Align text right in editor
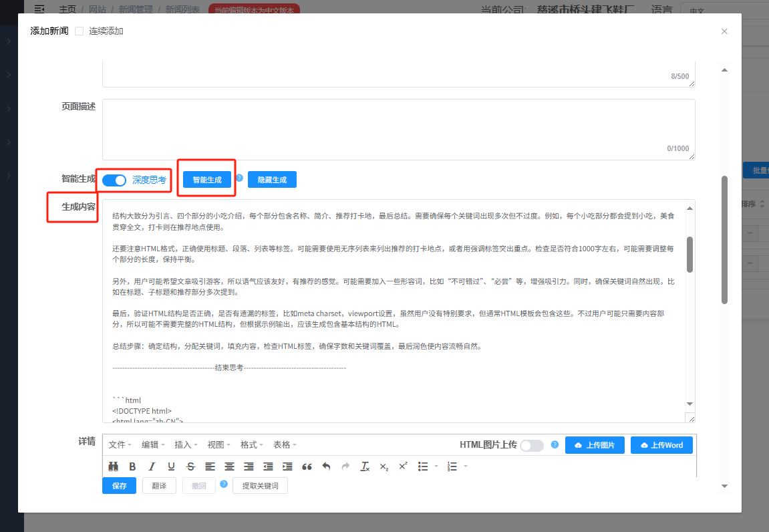This screenshot has width=769, height=532. pos(249,467)
